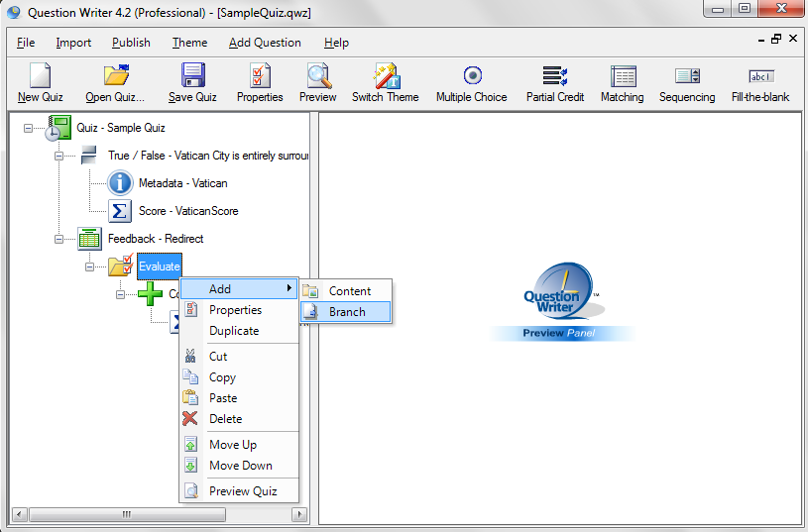The width and height of the screenshot is (808, 532).
Task: Open the Add Question menu
Action: 265,43
